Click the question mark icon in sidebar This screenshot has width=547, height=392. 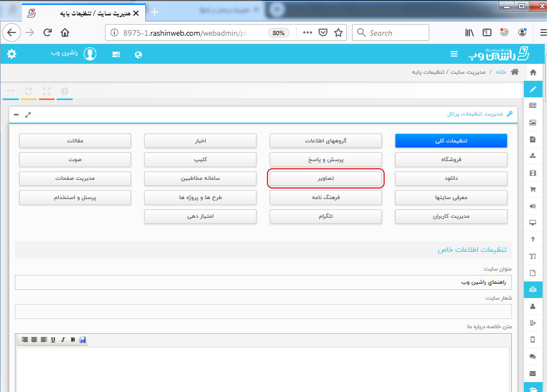coord(532,239)
